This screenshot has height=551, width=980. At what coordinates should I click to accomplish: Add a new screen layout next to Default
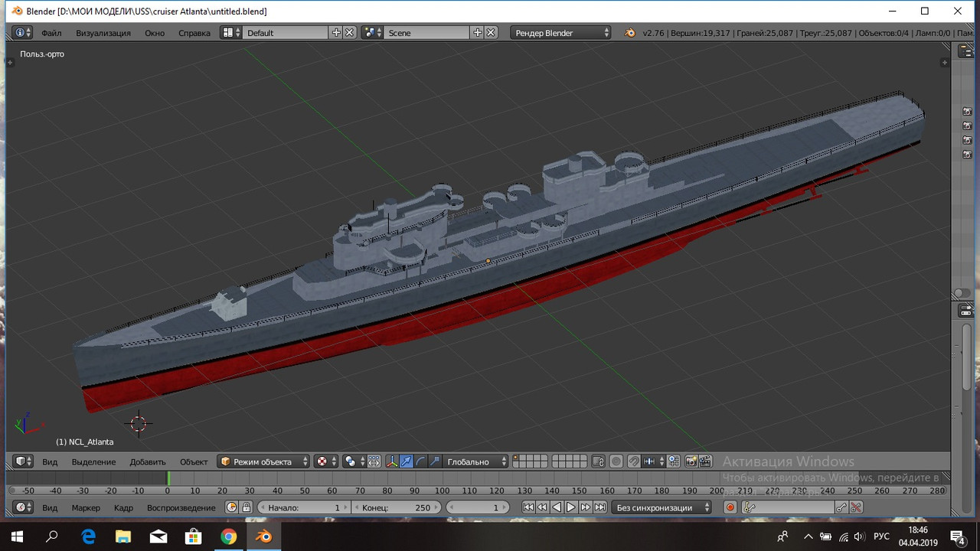[336, 33]
